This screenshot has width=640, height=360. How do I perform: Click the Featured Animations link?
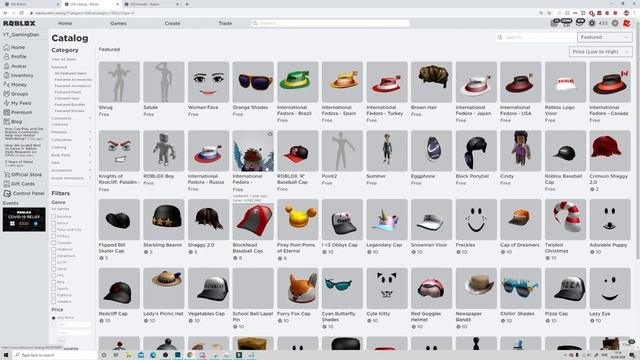73,86
